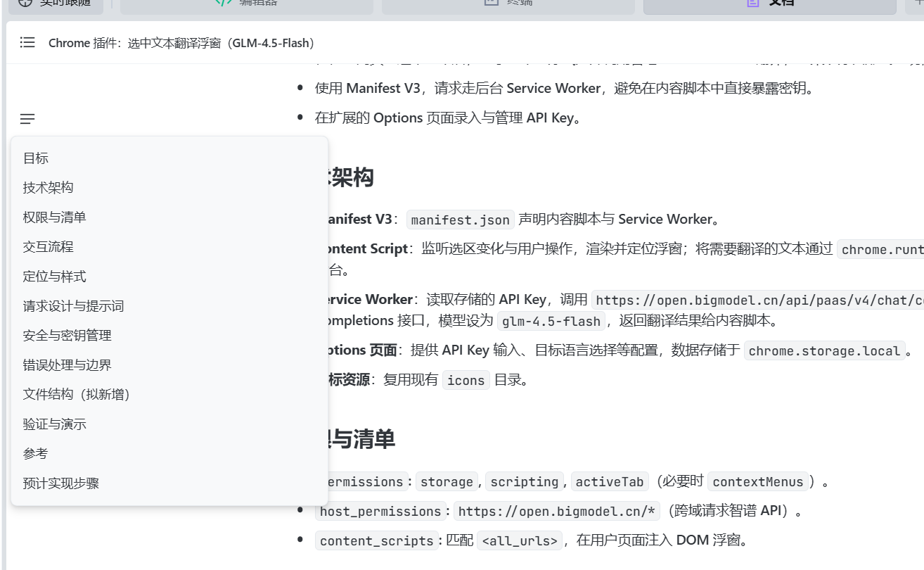Collapse the outline panel via the outline icon

[x=27, y=120]
